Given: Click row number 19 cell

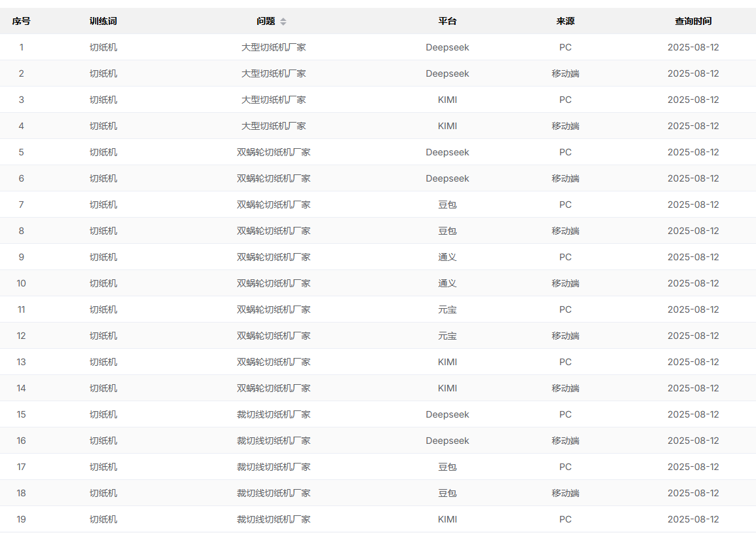Looking at the screenshot, I should [21, 519].
